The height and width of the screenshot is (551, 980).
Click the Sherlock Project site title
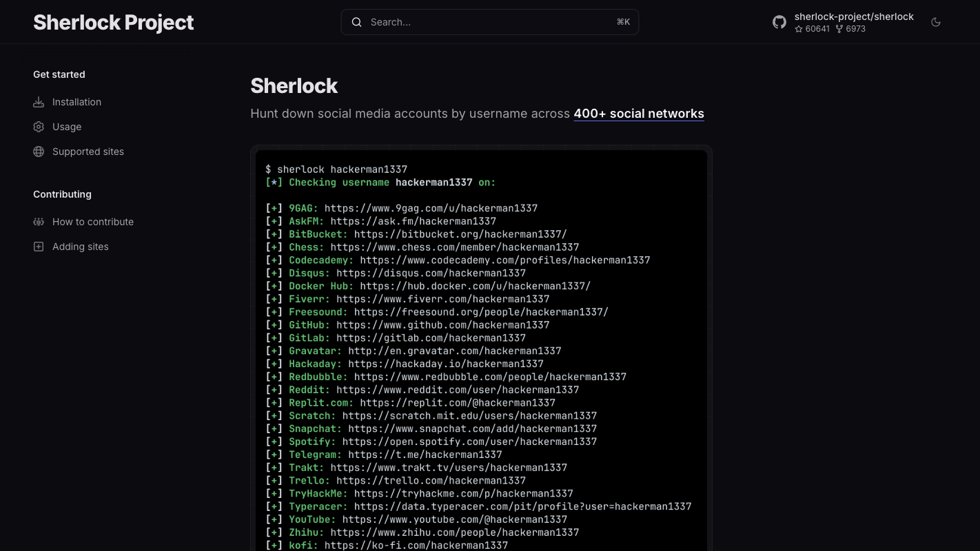coord(113,22)
